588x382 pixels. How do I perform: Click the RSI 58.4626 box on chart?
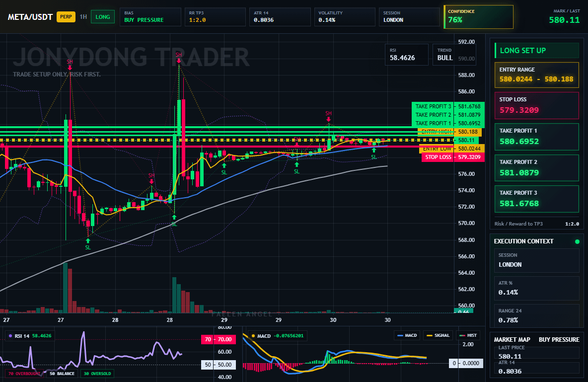[407, 55]
